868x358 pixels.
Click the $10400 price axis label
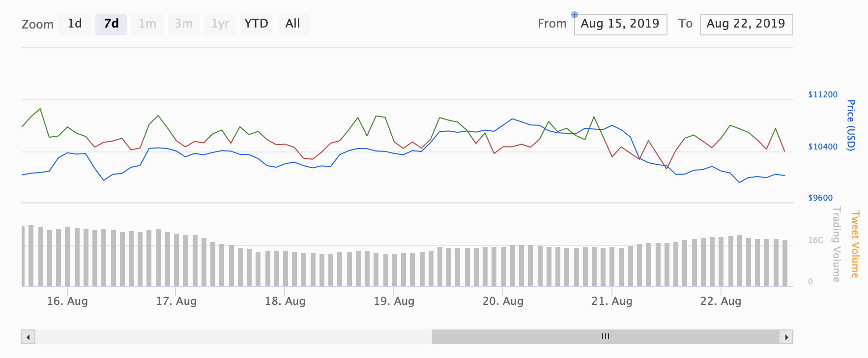823,147
